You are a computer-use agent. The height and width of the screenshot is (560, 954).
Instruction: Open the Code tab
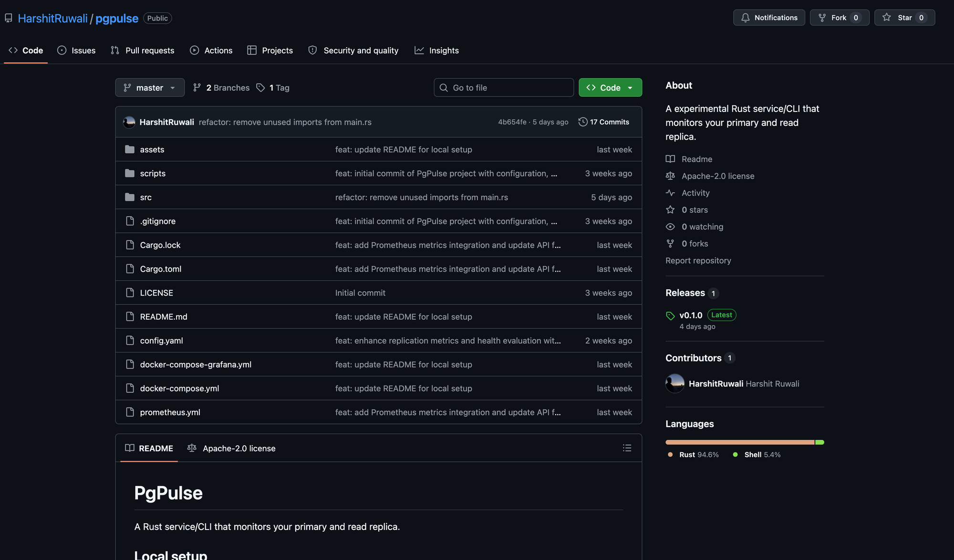coord(26,51)
